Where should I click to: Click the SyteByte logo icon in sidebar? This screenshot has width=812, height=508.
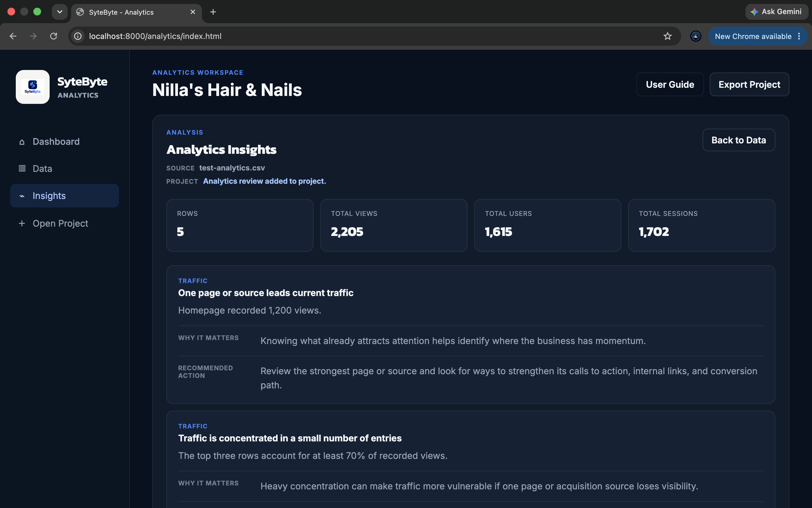click(32, 87)
